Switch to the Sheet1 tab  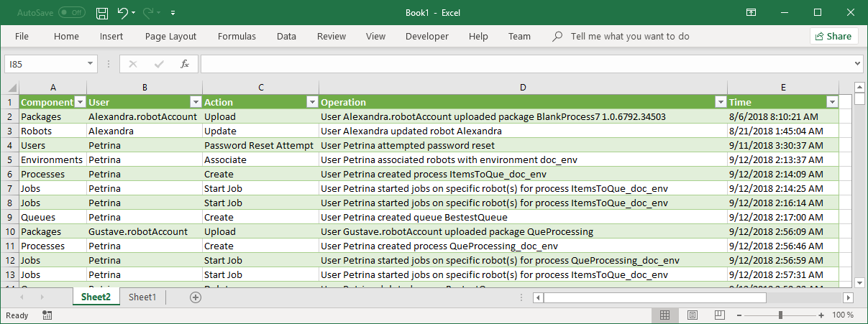click(x=142, y=297)
